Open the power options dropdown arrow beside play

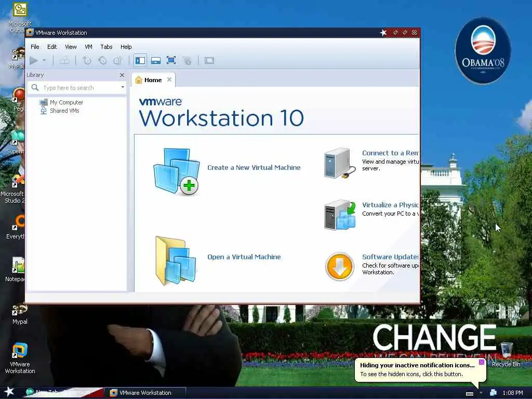[x=44, y=60]
